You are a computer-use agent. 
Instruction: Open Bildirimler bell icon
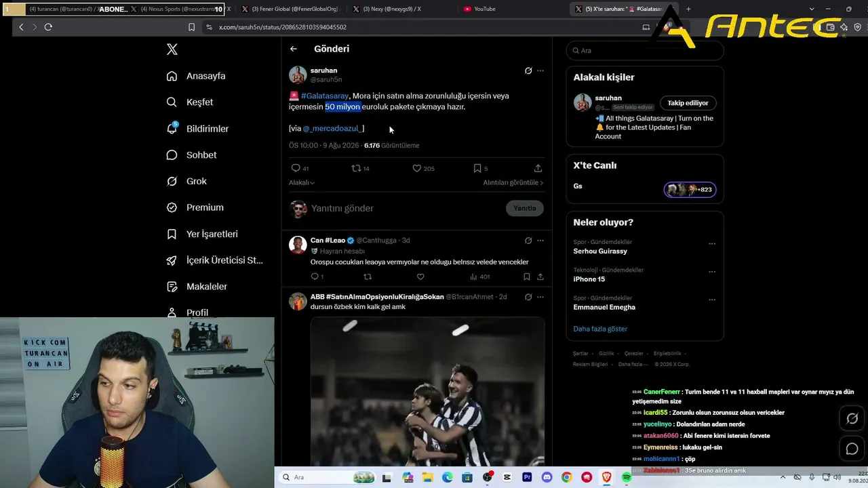coord(172,128)
